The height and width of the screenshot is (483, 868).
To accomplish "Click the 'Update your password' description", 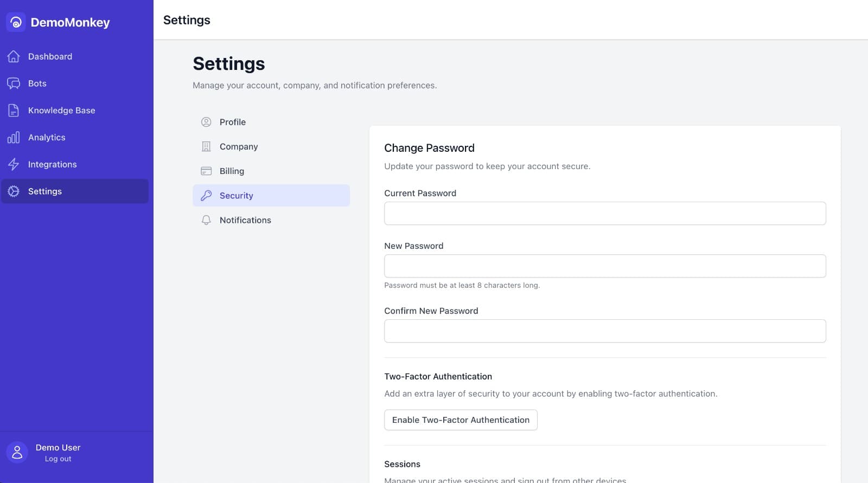I will pos(487,166).
